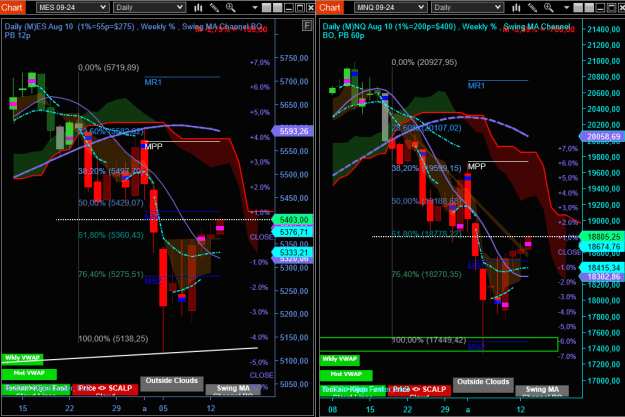This screenshot has height=417, width=625.
Task: Click Outside Clouds on MNQ chart
Action: [483, 383]
